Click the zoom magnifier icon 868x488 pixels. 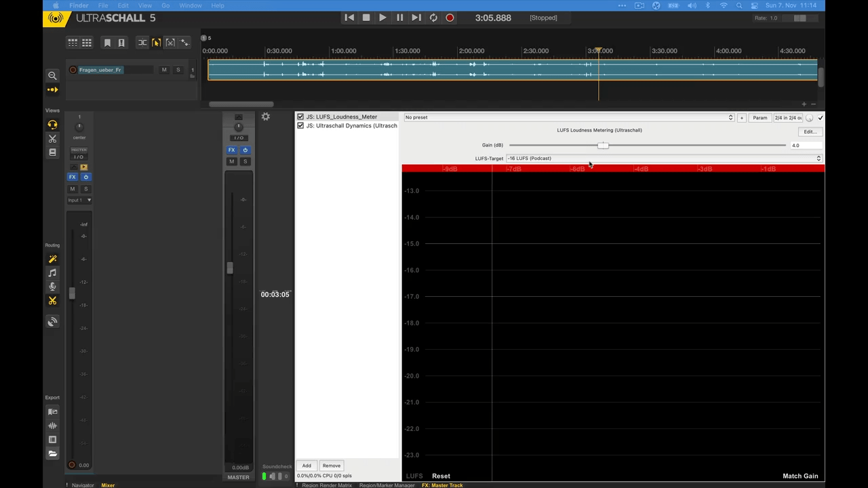(x=52, y=76)
